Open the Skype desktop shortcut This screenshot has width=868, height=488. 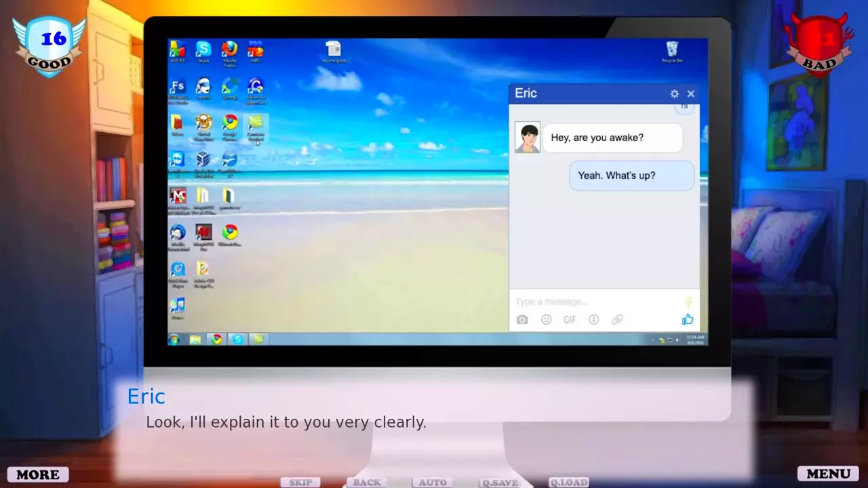point(203,51)
